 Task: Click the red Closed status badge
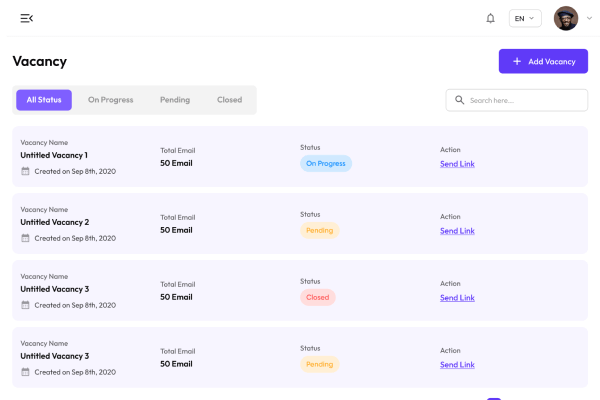click(x=318, y=297)
